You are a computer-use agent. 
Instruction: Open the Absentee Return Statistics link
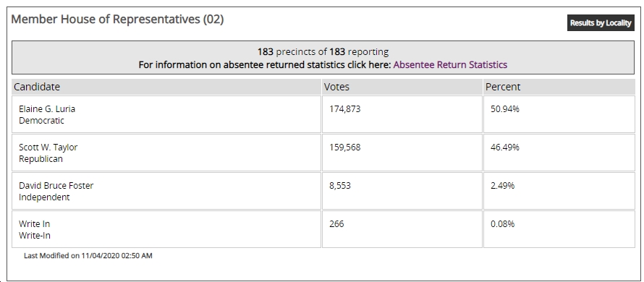click(450, 65)
